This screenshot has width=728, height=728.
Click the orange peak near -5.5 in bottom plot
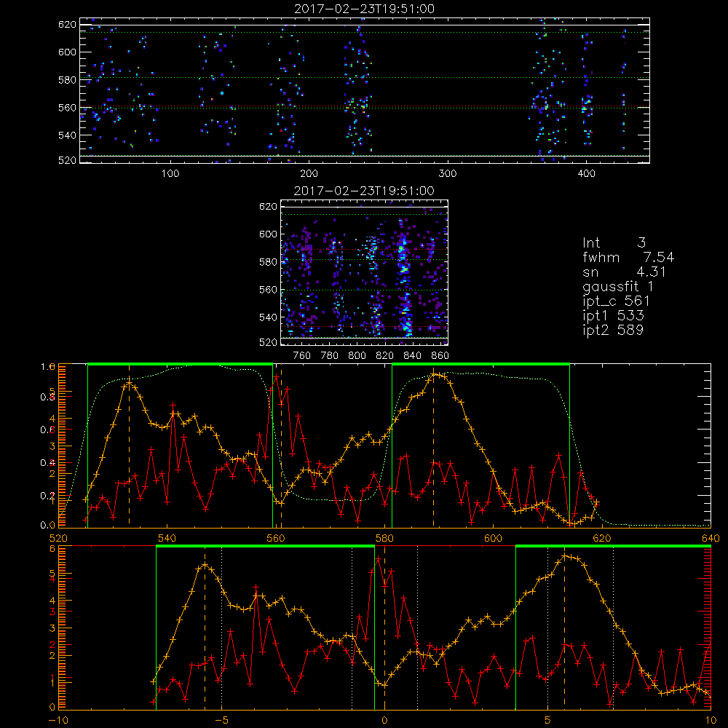tap(205, 565)
